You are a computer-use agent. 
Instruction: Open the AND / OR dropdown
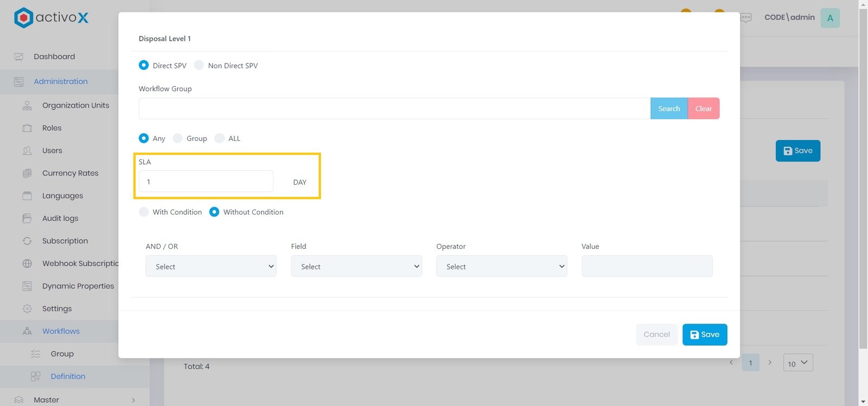(211, 266)
